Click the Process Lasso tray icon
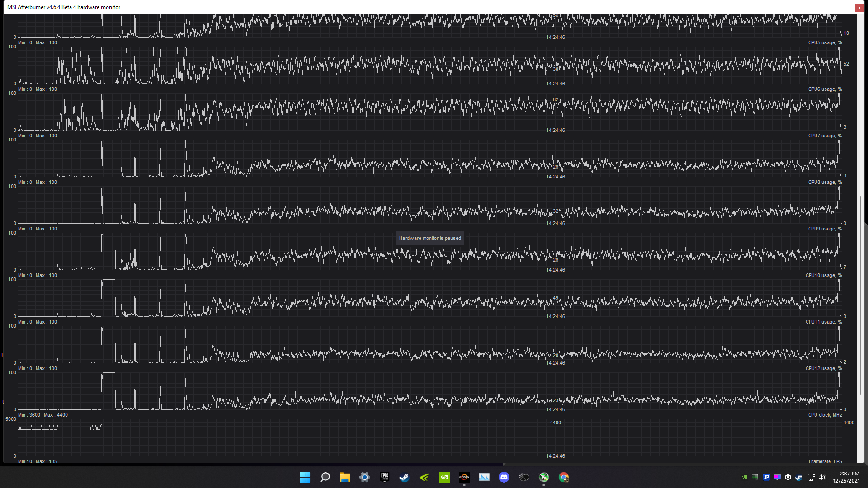Viewport: 868px width, 488px height. pyautogui.click(x=766, y=477)
